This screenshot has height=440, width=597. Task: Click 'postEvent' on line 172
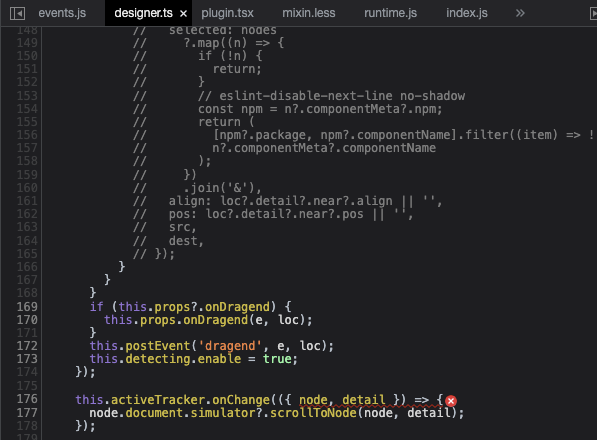(x=158, y=346)
